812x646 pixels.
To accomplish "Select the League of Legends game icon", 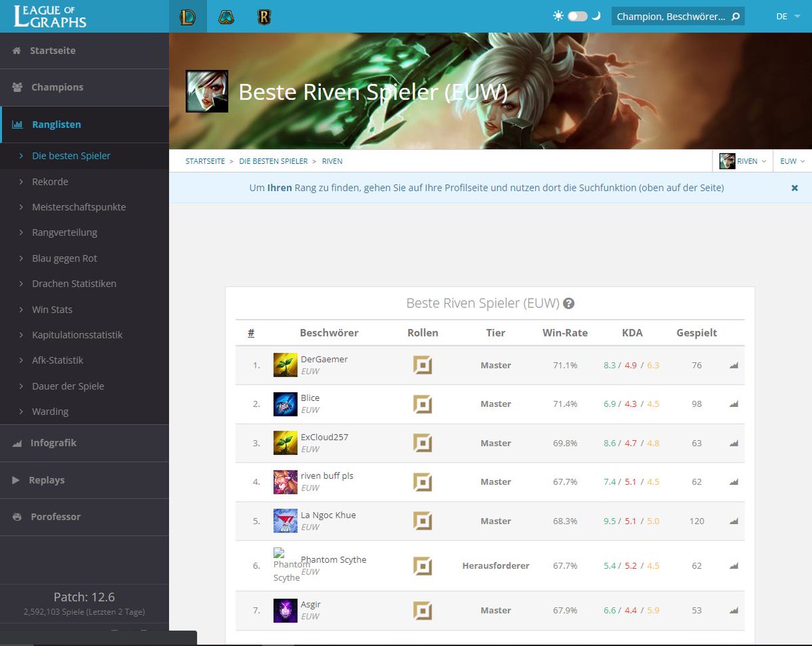I will click(187, 16).
